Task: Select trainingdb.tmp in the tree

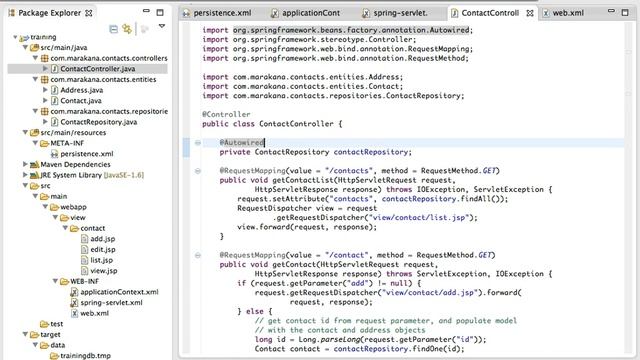Action: coord(85,356)
